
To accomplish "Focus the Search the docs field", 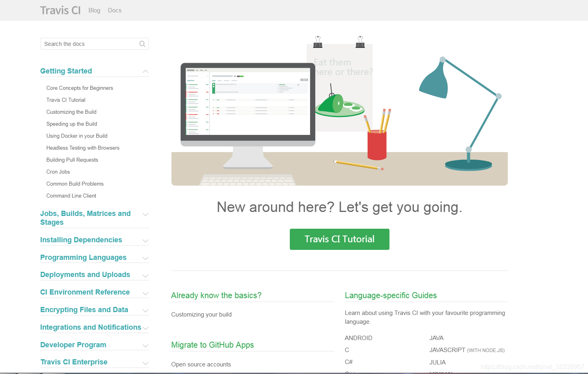I will (94, 44).
